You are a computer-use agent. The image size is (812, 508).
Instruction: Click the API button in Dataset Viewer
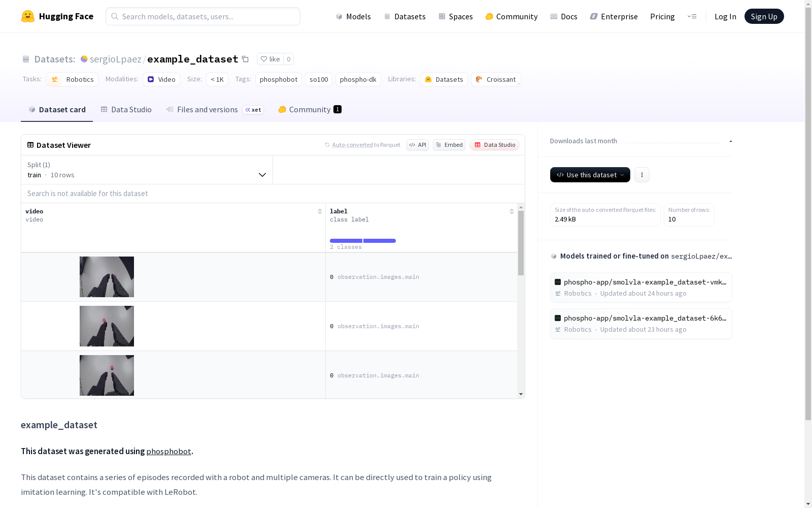(x=418, y=145)
